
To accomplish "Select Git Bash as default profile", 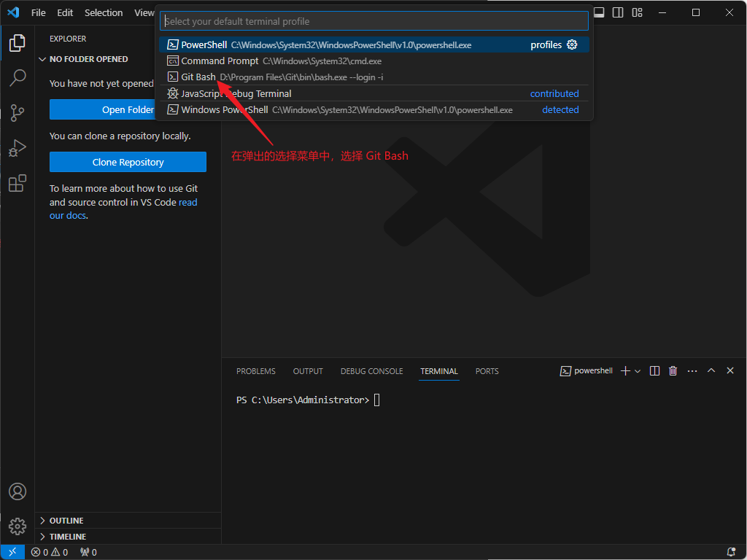I will [x=374, y=77].
